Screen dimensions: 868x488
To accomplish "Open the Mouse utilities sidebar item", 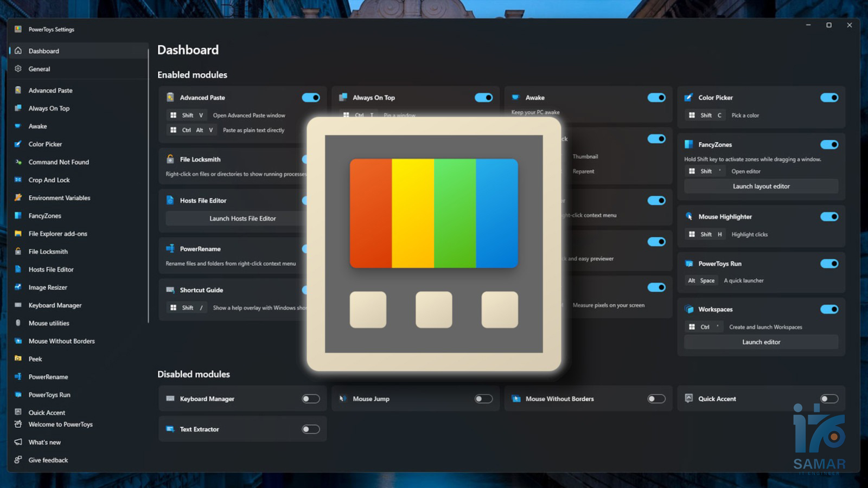I will [49, 323].
